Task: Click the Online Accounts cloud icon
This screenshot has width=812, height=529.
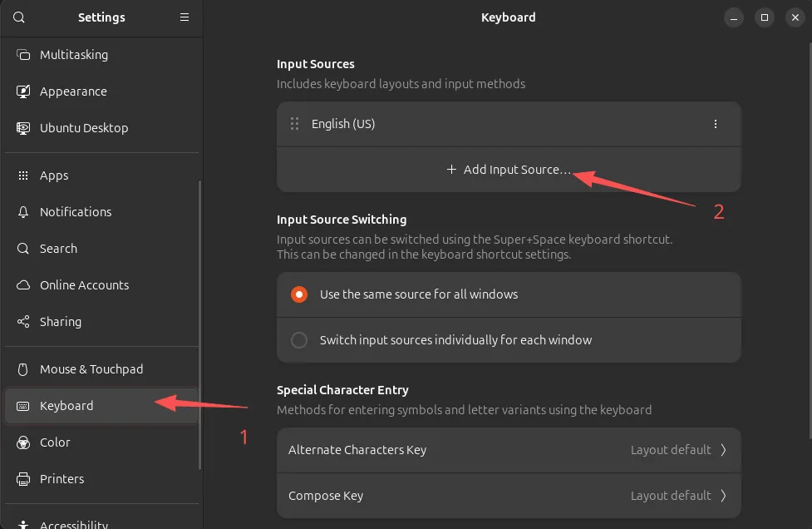Action: point(23,285)
